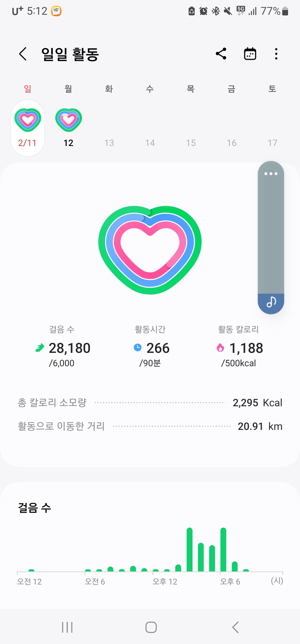Switch to Monday the 12th
This screenshot has height=644, width=300.
pos(68,120)
